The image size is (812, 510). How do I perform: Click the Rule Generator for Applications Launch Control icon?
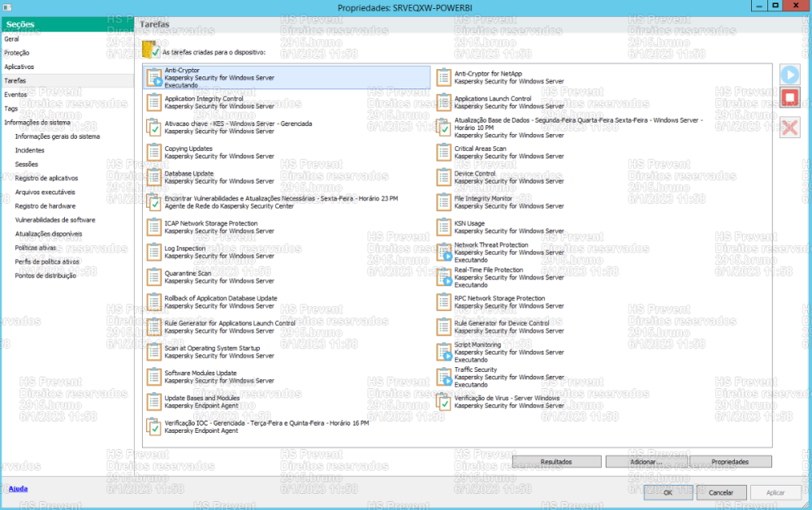[153, 326]
